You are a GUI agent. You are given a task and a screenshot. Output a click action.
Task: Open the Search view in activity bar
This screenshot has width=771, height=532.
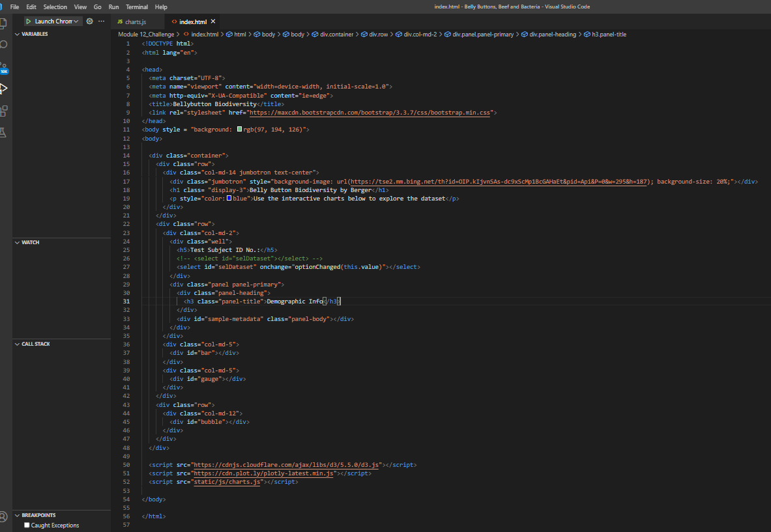click(3, 45)
